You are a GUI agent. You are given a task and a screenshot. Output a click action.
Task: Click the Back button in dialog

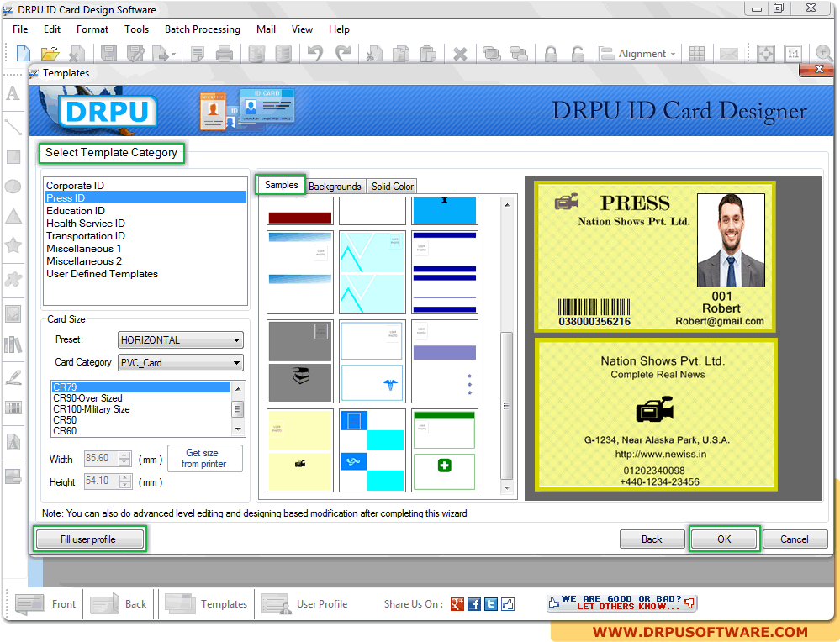click(652, 539)
